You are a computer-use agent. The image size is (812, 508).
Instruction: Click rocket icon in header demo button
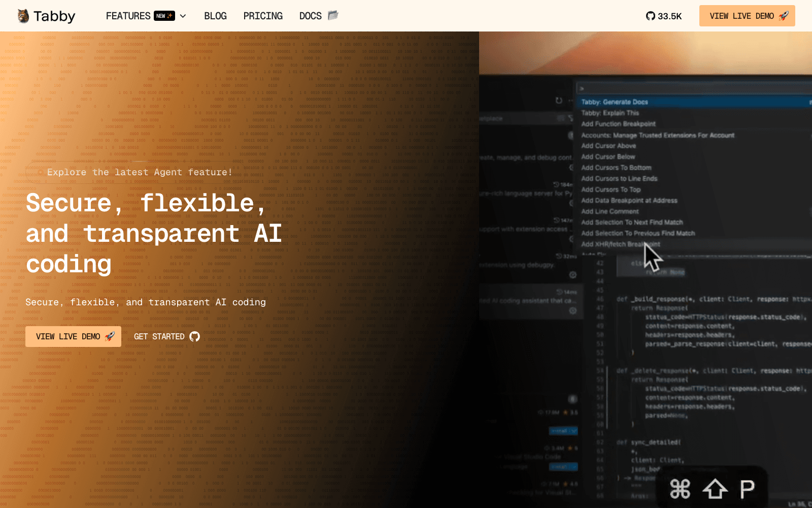pyautogui.click(x=784, y=16)
